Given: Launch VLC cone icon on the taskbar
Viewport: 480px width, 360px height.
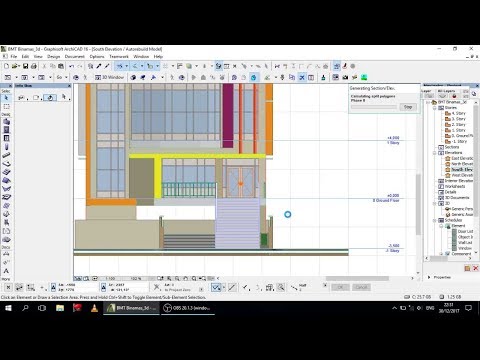Looking at the screenshot, I should (95, 308).
